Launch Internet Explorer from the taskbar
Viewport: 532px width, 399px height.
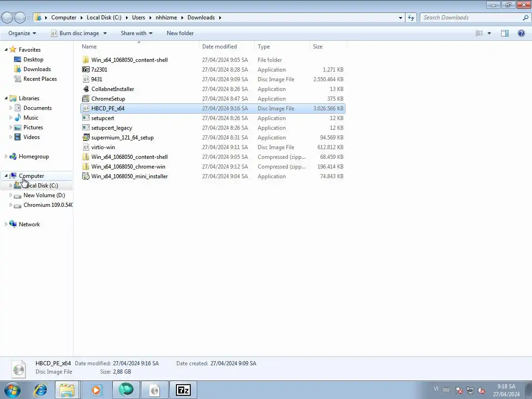(x=40, y=390)
